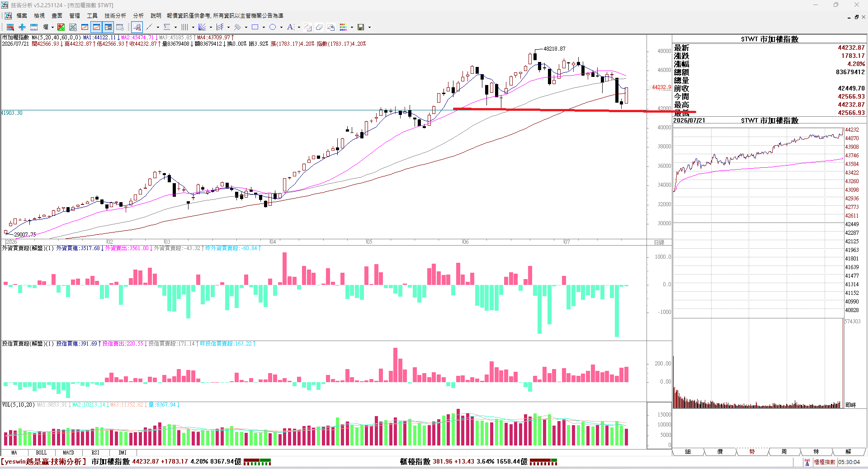Image resolution: width=868 pixels, height=469 pixels.
Task: Expand the 權 dropdown arrow
Action: tap(52, 27)
